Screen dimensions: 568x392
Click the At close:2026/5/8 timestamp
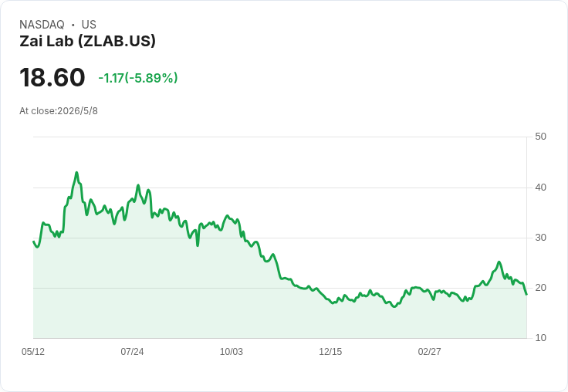click(x=59, y=111)
